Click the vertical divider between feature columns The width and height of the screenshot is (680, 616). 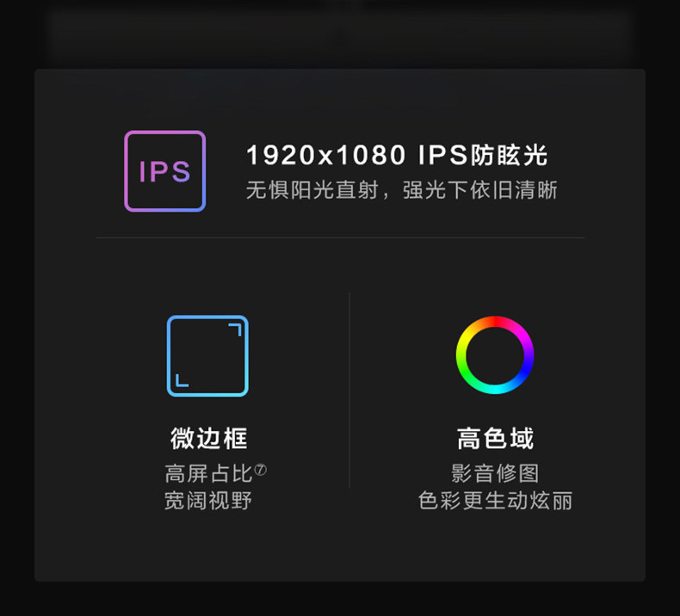click(x=349, y=391)
